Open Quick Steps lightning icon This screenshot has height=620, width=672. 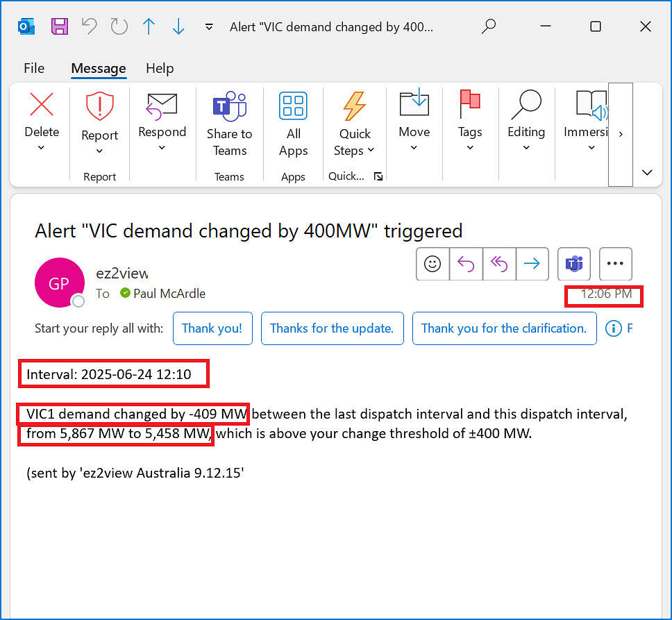click(355, 106)
